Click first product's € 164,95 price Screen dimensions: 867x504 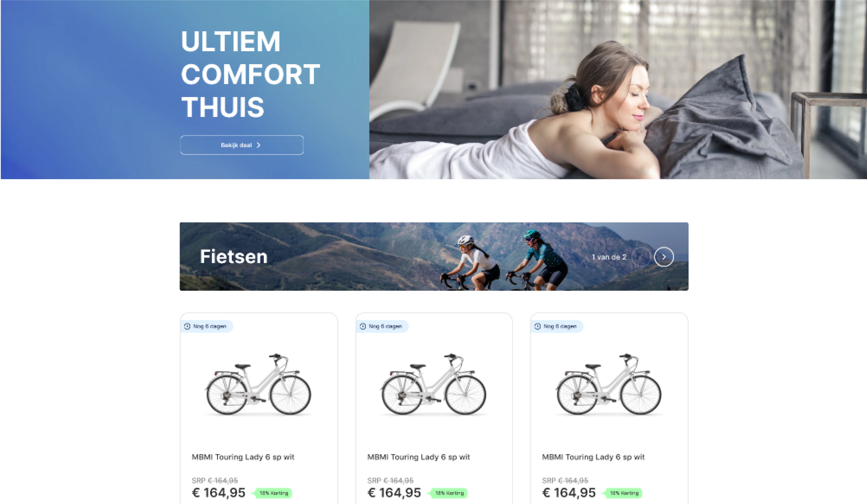[219, 493]
